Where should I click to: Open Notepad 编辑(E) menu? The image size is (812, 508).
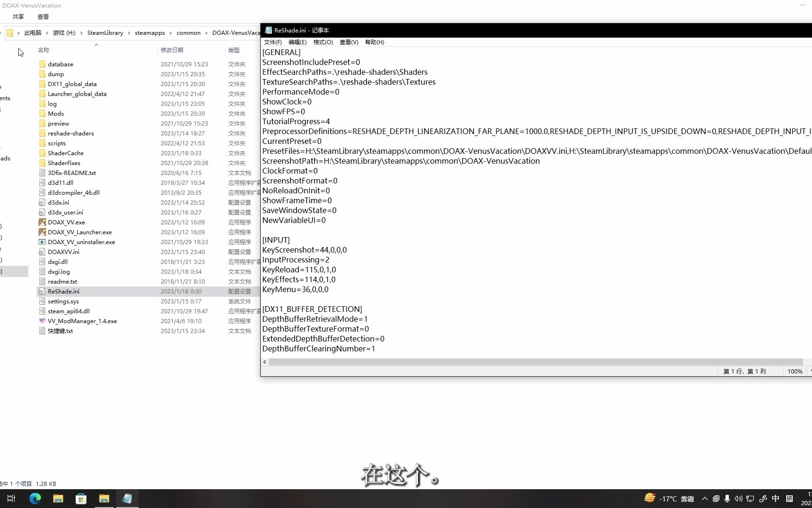(x=297, y=42)
